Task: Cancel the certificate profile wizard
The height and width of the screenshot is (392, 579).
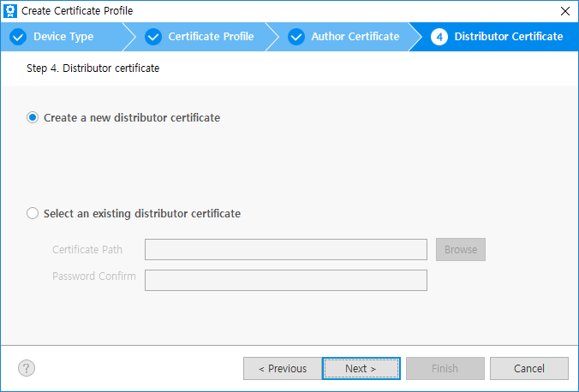Action: (528, 369)
